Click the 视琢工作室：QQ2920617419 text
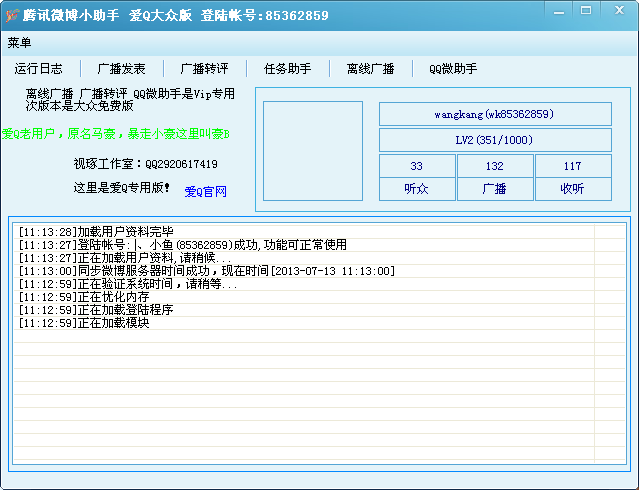Viewport: 639px width, 490px height. pyautogui.click(x=145, y=164)
